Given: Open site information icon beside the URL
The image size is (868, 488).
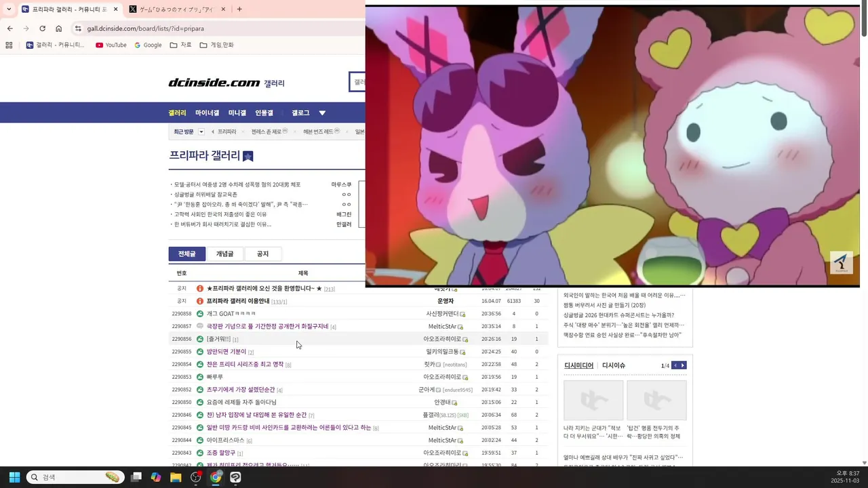Looking at the screenshot, I should pos(78,28).
